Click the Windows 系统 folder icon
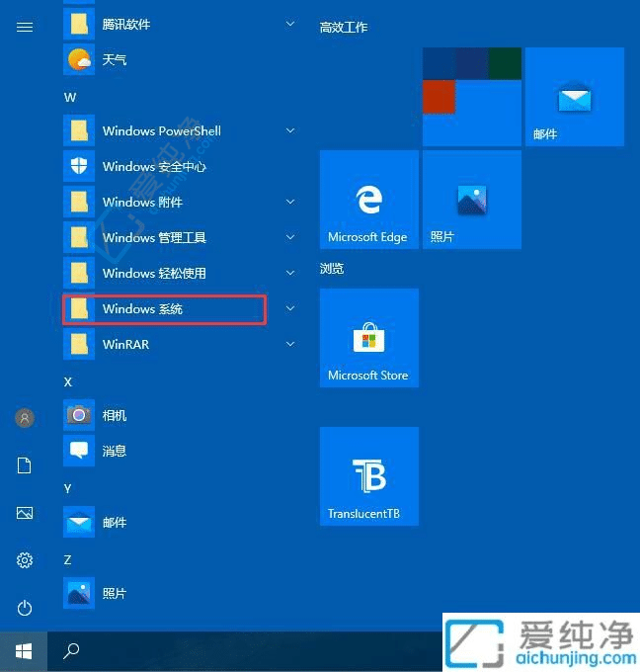This screenshot has height=672, width=640. point(79,308)
